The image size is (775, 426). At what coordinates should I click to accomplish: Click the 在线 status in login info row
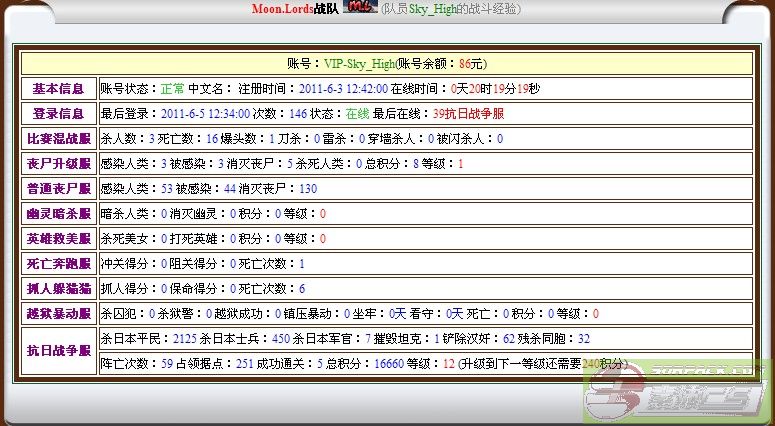pos(344,113)
